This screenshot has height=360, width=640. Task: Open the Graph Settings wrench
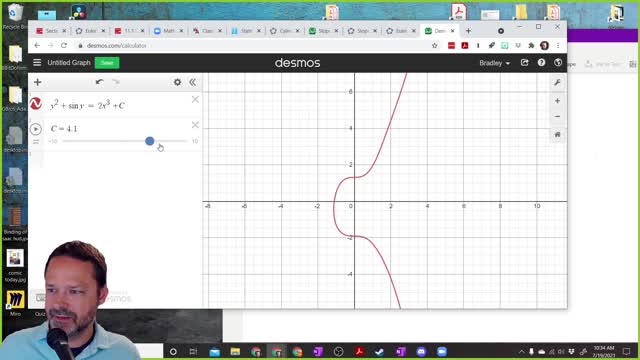[x=557, y=82]
